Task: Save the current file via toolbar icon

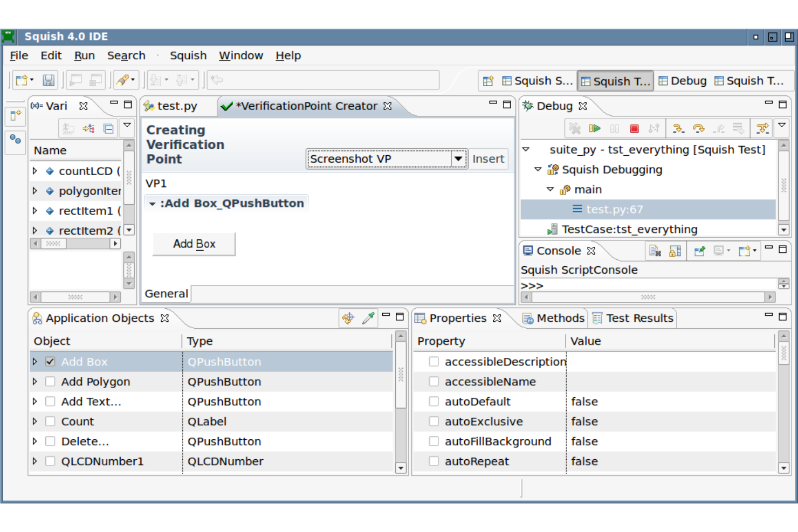Action: tap(49, 79)
